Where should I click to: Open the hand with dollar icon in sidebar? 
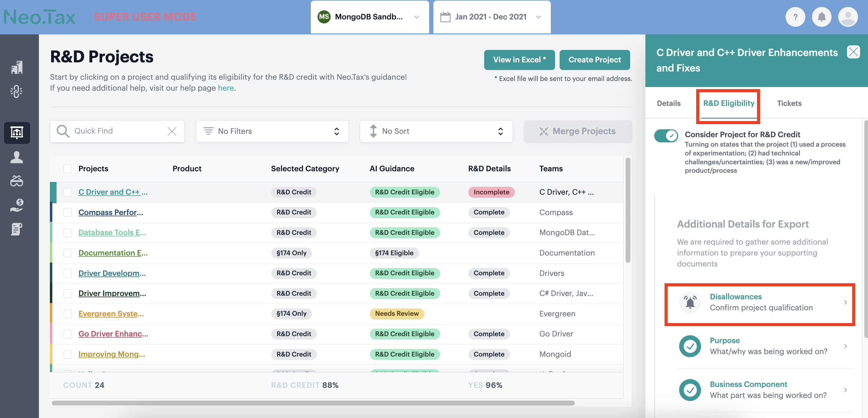17,205
